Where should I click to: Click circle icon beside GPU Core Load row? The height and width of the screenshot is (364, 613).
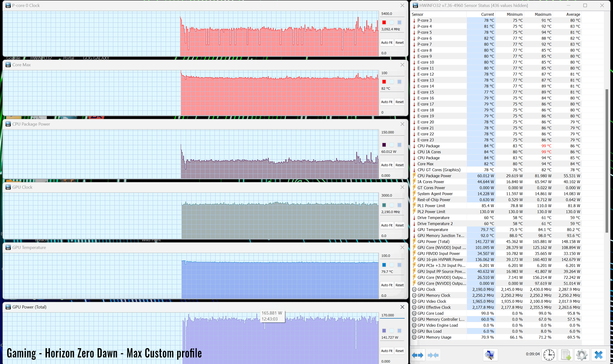coord(414,313)
